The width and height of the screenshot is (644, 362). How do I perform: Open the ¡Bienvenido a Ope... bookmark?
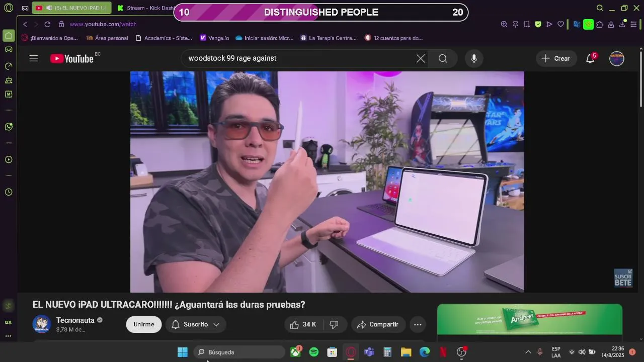tap(50, 38)
